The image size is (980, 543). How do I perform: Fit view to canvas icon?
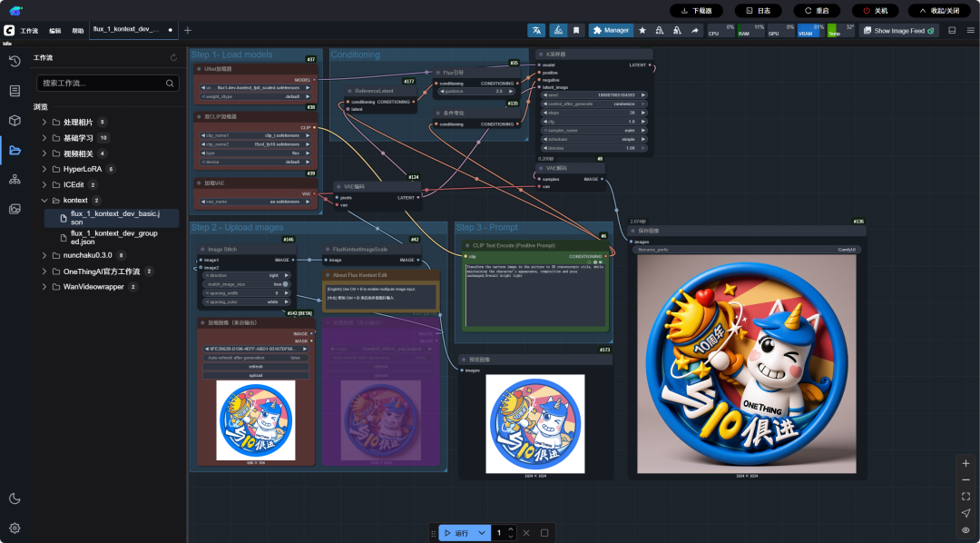click(x=965, y=497)
